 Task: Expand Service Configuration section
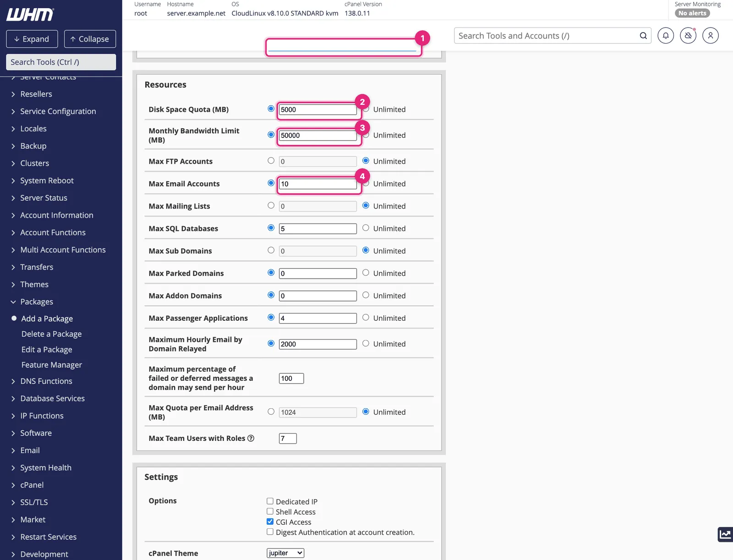pos(58,111)
